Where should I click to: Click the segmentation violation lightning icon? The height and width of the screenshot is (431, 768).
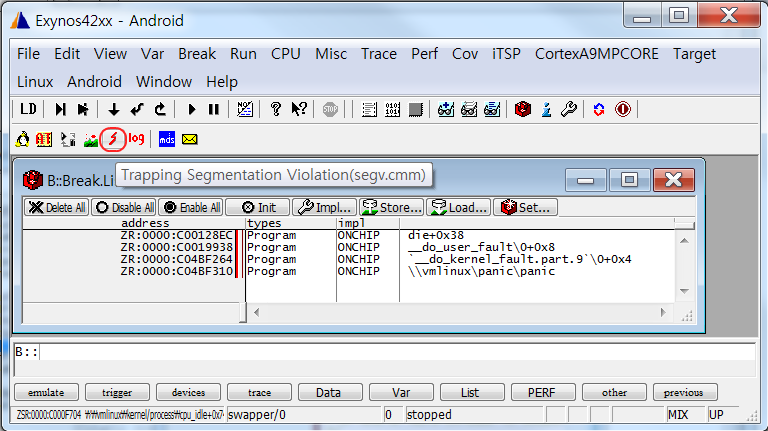(114, 139)
